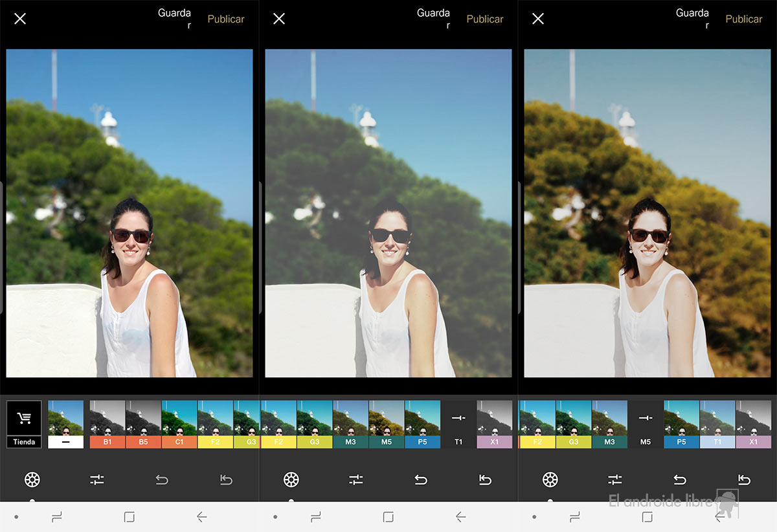This screenshot has width=777, height=532.
Task: Open the selected M5 filter strength settings
Action: [645, 425]
